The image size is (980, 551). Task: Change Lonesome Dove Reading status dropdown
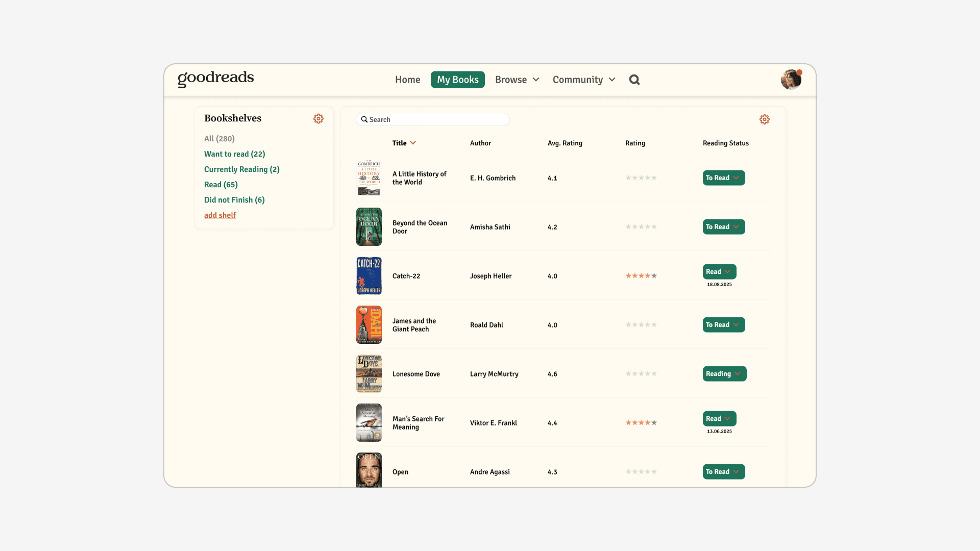(x=724, y=374)
